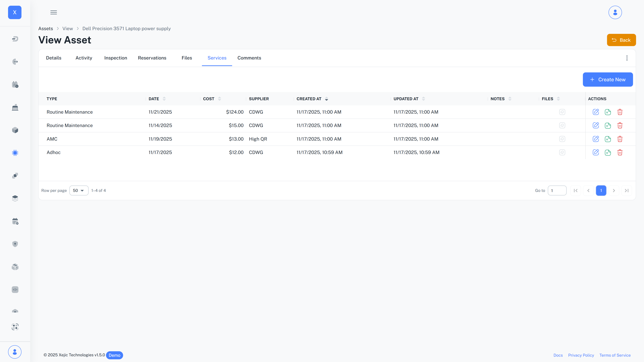Click the Go to page input field
This screenshot has width=644, height=362.
[557, 190]
